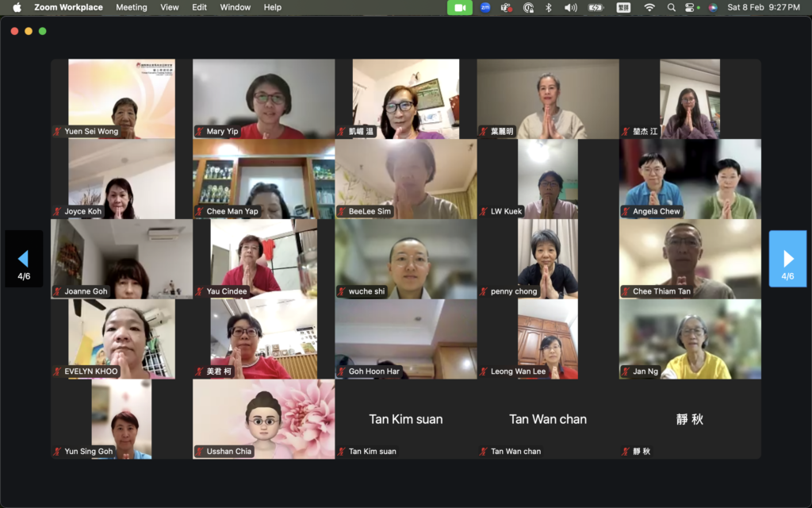Switch input source via menu bar icon
The image size is (812, 508).
pos(622,7)
